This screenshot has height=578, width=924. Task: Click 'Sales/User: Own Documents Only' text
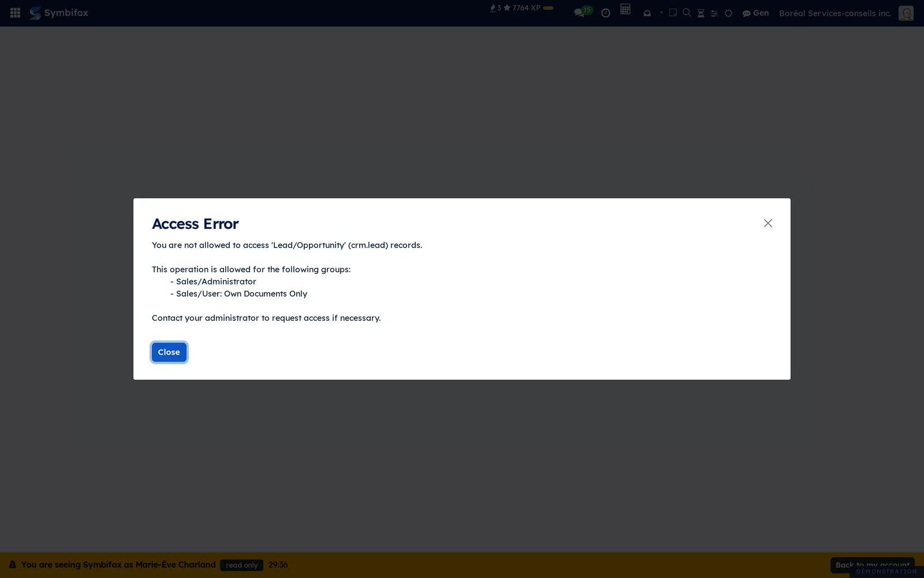(241, 294)
